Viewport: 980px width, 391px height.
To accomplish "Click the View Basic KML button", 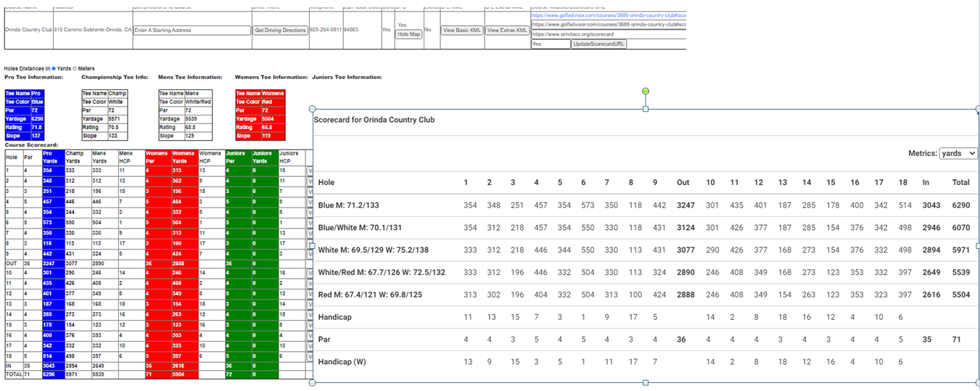I will 462,30.
